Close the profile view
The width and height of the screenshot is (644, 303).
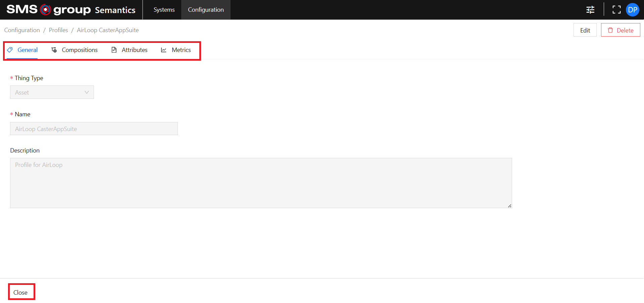point(20,292)
